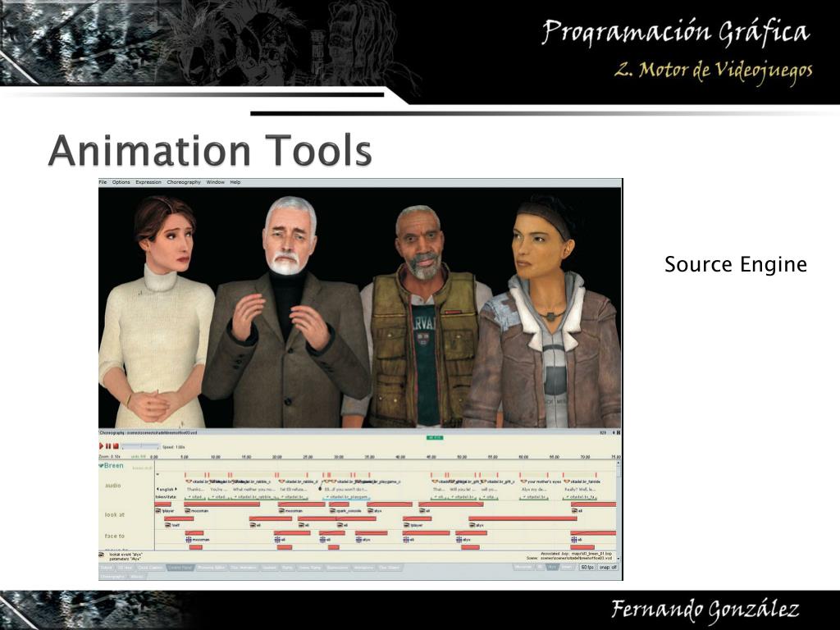Play the choreography scene

(101, 445)
